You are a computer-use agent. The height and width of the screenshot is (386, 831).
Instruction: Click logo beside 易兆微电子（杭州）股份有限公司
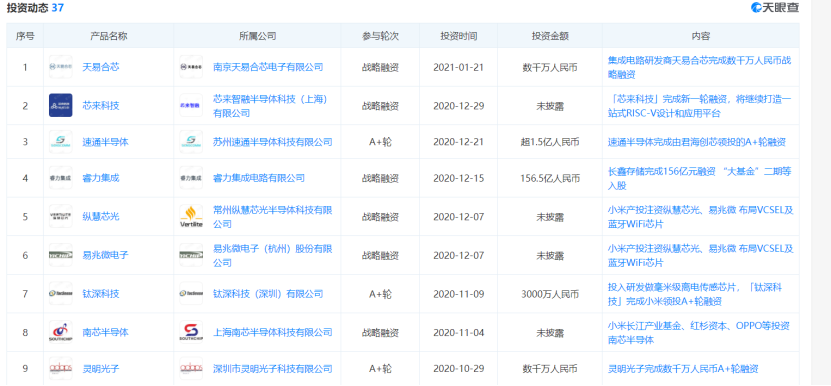191,255
